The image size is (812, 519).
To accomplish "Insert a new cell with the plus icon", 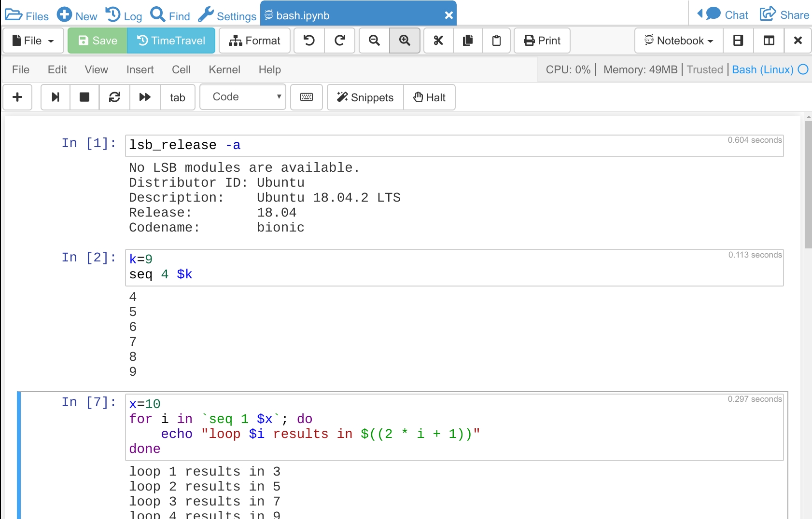I will click(x=17, y=97).
